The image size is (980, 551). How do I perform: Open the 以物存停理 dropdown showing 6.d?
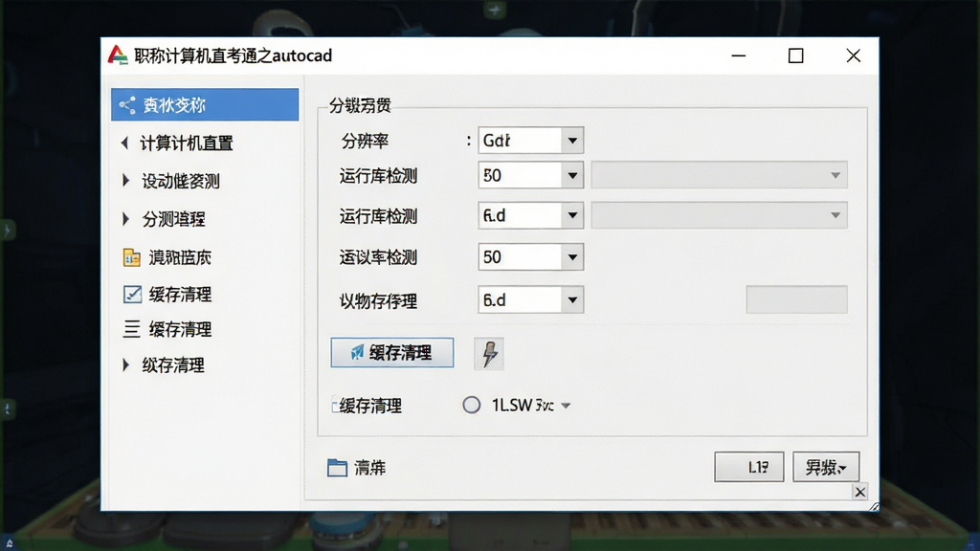click(530, 299)
